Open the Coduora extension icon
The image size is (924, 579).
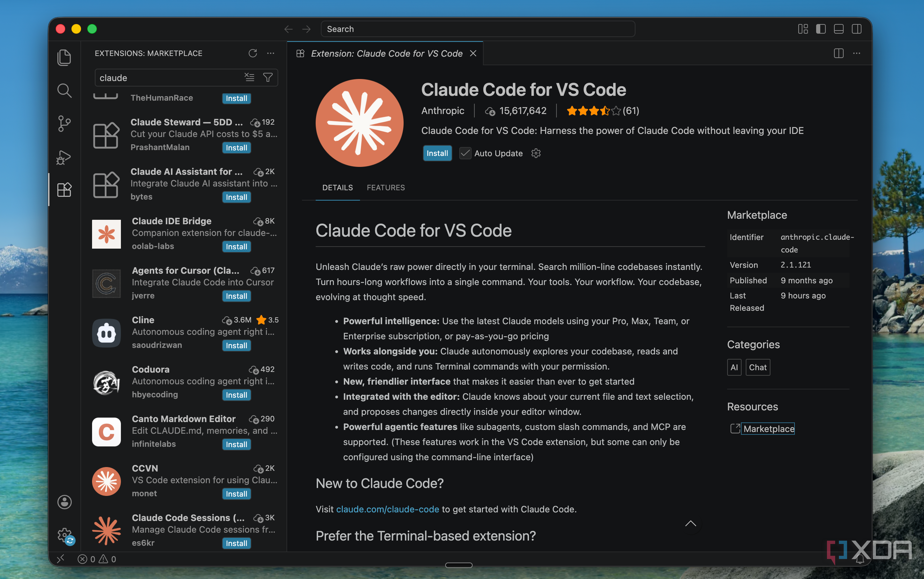[106, 382]
